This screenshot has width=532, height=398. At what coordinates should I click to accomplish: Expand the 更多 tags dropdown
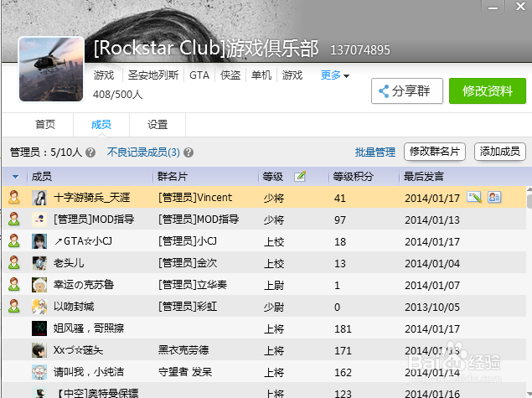click(x=335, y=75)
